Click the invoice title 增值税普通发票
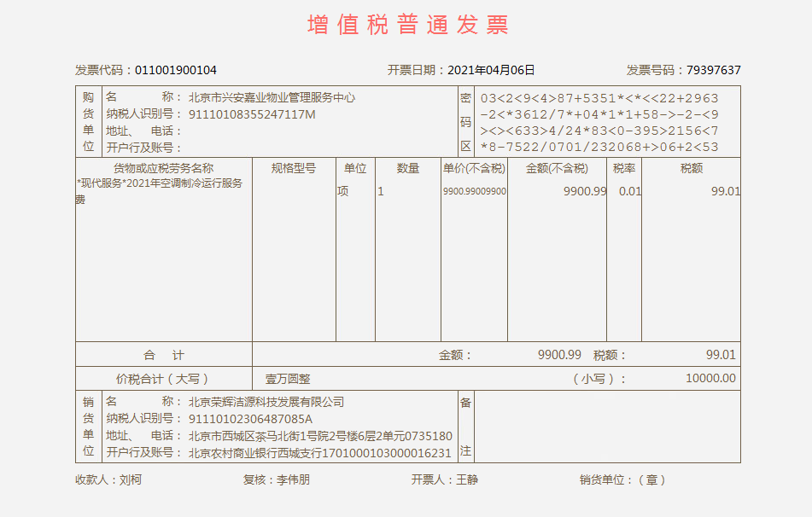This screenshot has height=517, width=812. [407, 25]
